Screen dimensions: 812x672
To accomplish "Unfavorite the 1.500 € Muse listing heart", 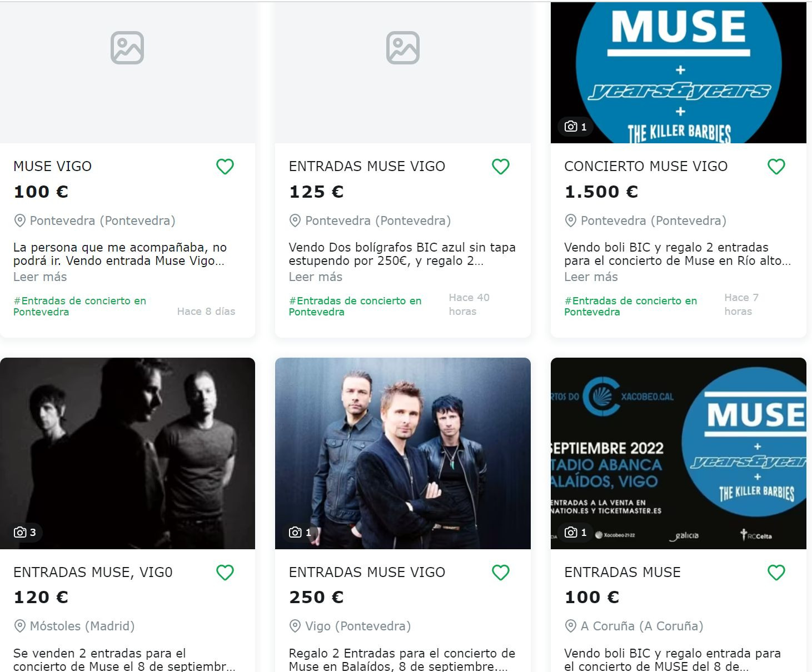I will click(x=776, y=166).
